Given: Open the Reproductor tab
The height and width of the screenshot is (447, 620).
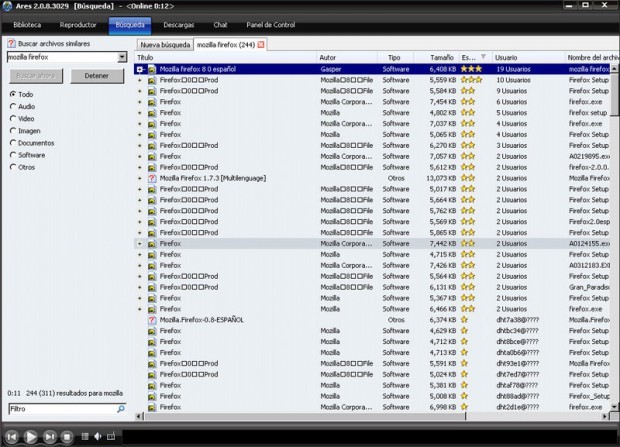Looking at the screenshot, I should [78, 25].
